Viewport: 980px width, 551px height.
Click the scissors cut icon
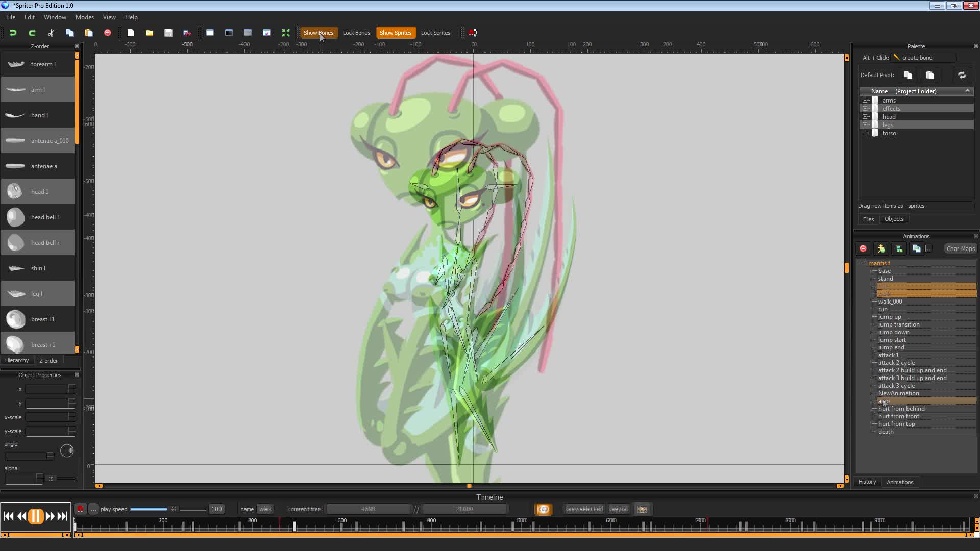[x=51, y=33]
